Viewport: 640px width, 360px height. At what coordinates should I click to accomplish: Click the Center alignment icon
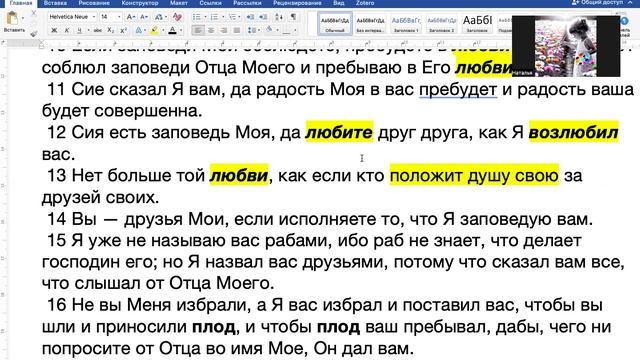(211, 31)
